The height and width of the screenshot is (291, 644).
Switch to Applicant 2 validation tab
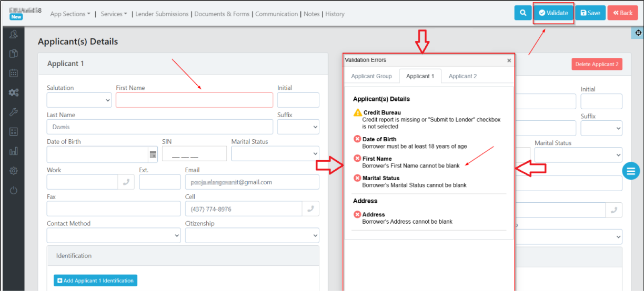coord(462,77)
